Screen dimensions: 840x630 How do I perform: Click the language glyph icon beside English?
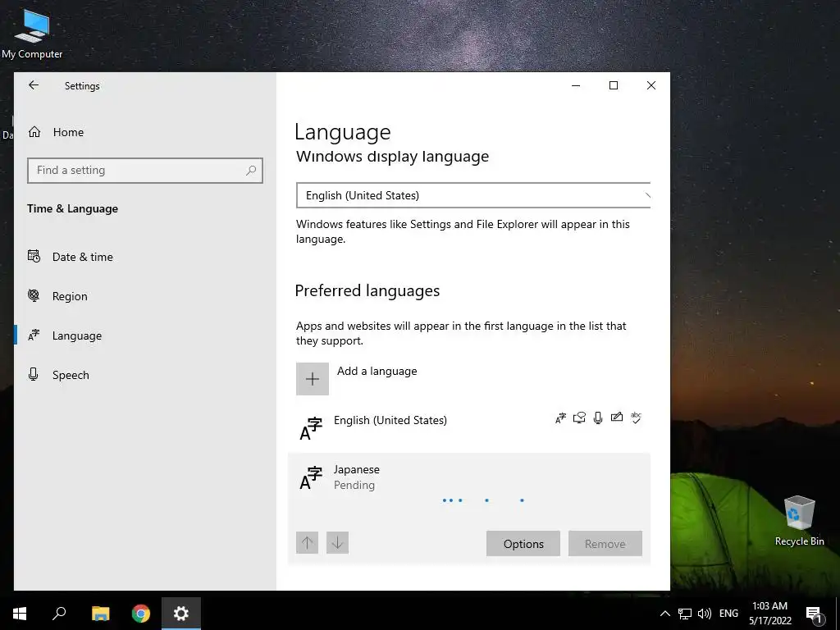(x=311, y=428)
